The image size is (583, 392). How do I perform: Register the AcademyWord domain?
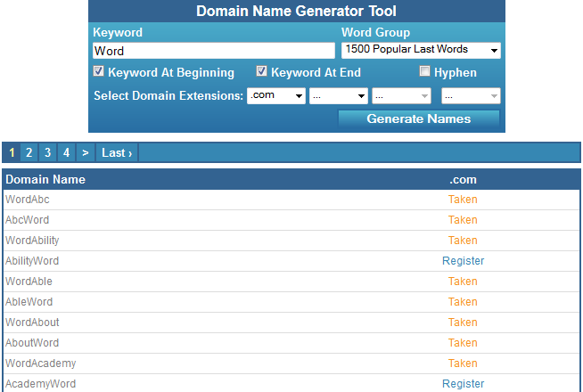click(x=463, y=383)
